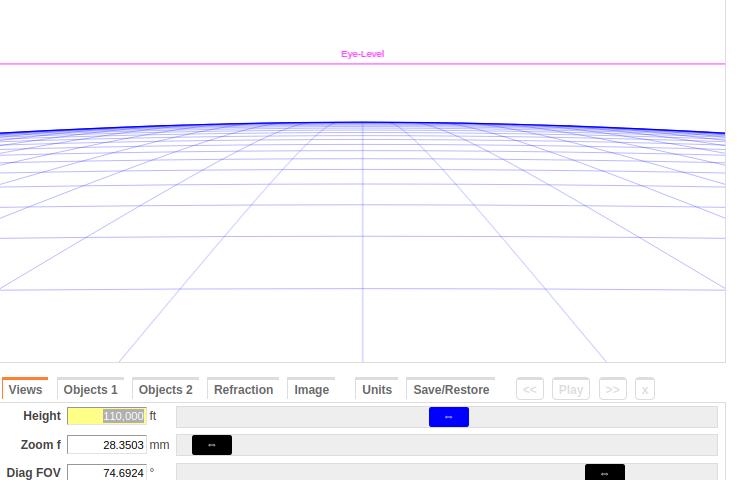The image size is (740, 480).
Task: Switch to the Image tab
Action: 311,390
